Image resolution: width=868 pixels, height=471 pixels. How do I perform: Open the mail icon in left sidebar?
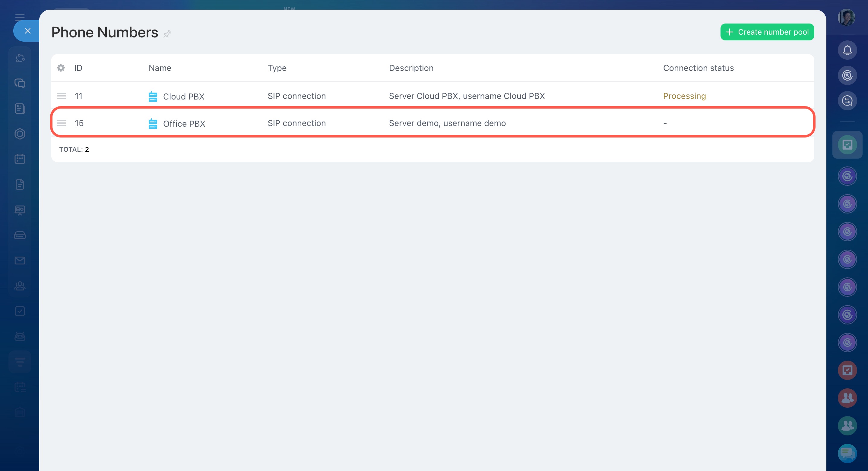(20, 261)
